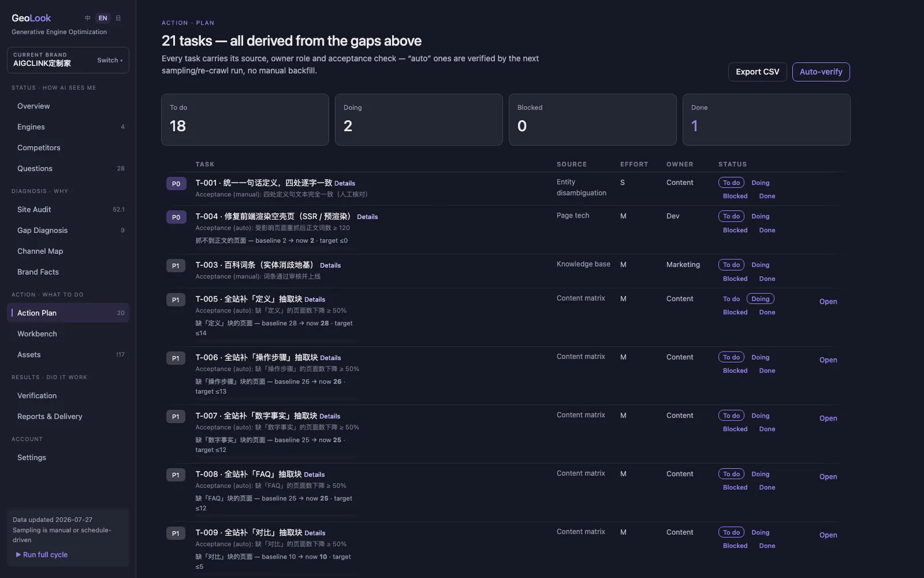Select the EN language option
Screen dimensions: 924x578
click(103, 18)
